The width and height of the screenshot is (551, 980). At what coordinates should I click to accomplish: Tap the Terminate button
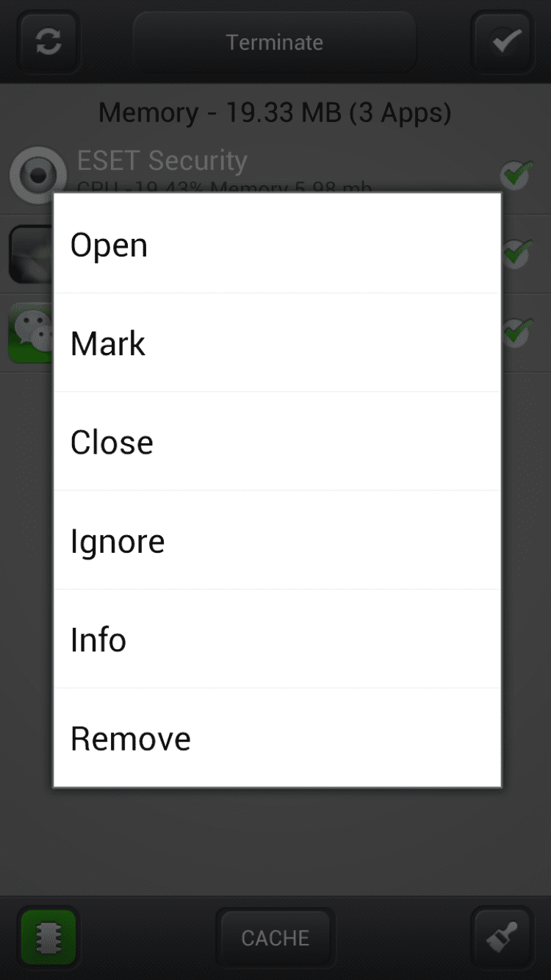point(275,42)
